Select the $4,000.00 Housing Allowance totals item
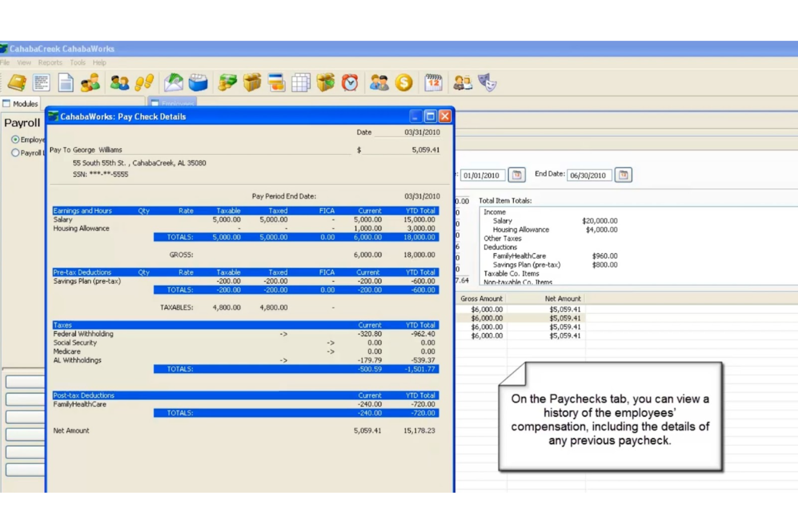Viewport: 798px width, 532px height. [x=555, y=230]
